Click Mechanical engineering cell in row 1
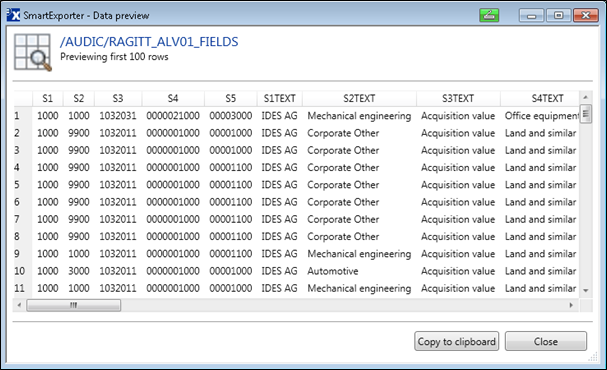607x370 pixels. pyautogui.click(x=359, y=116)
